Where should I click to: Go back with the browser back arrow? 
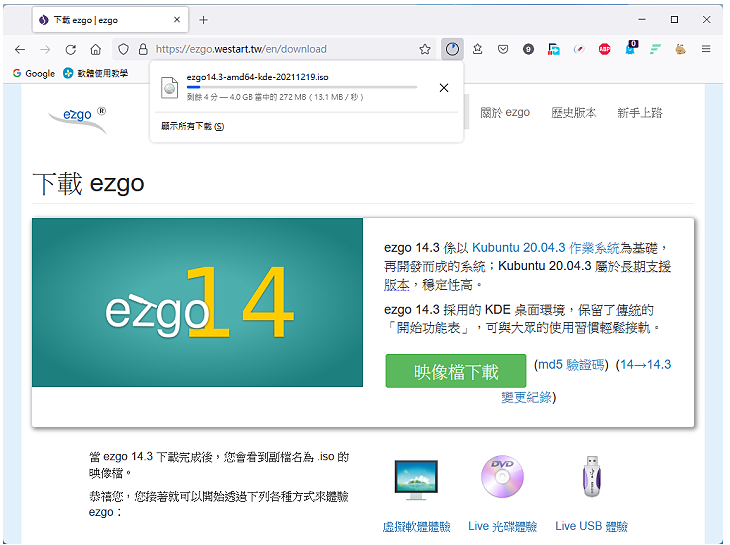[x=20, y=49]
